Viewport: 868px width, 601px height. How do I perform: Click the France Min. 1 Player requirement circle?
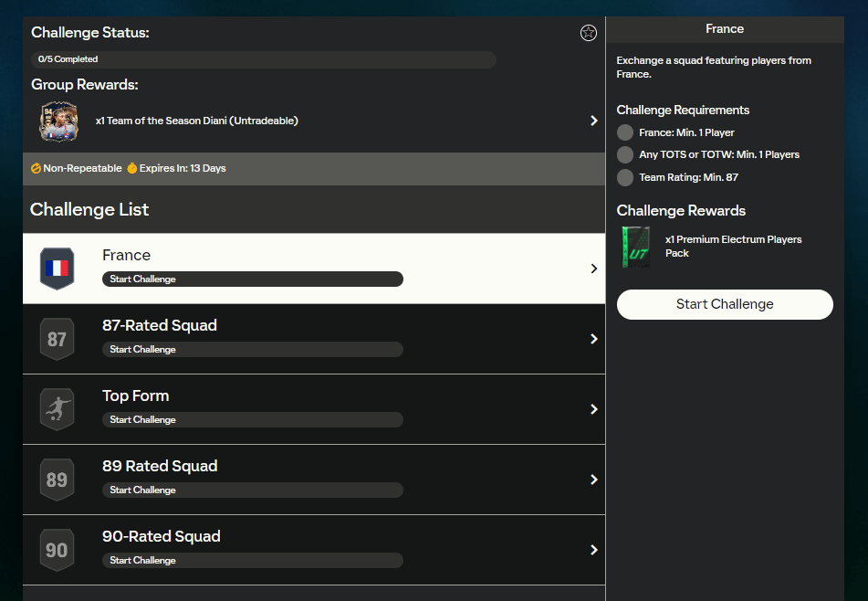click(x=625, y=132)
